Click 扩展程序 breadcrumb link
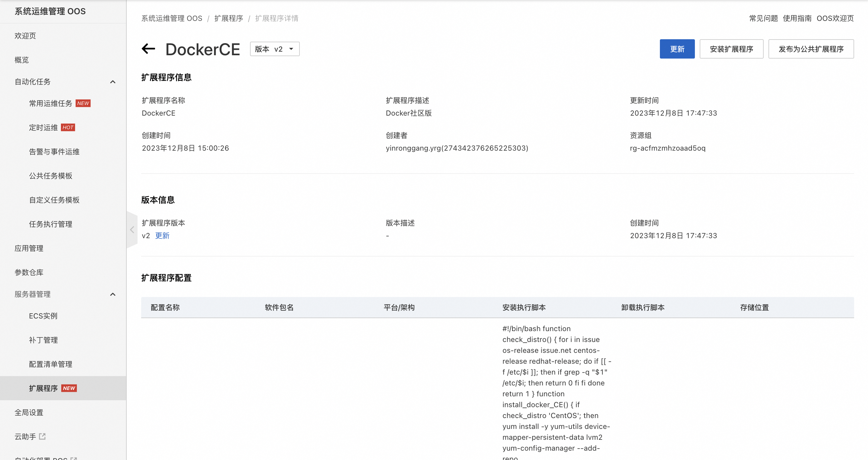The image size is (868, 460). (x=228, y=18)
